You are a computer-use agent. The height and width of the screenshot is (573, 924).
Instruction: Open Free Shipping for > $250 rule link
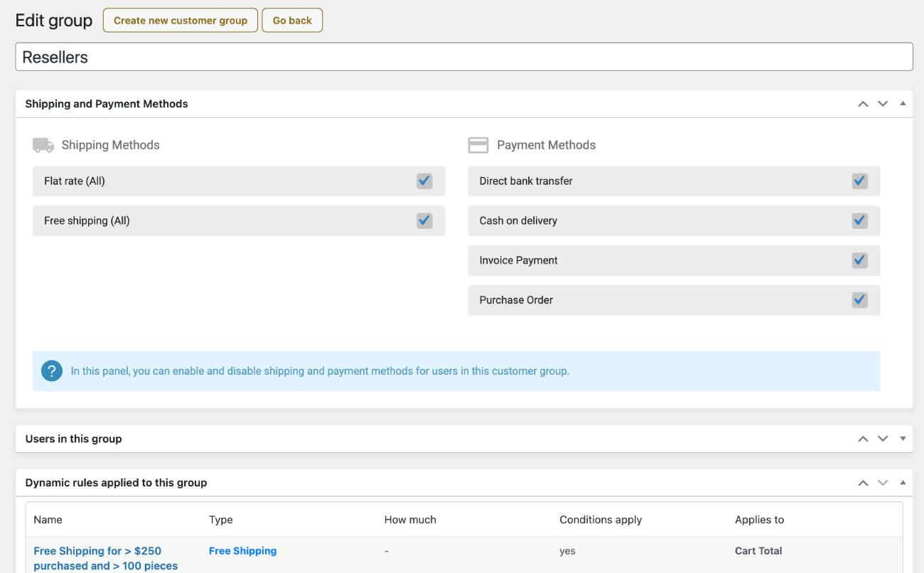106,558
